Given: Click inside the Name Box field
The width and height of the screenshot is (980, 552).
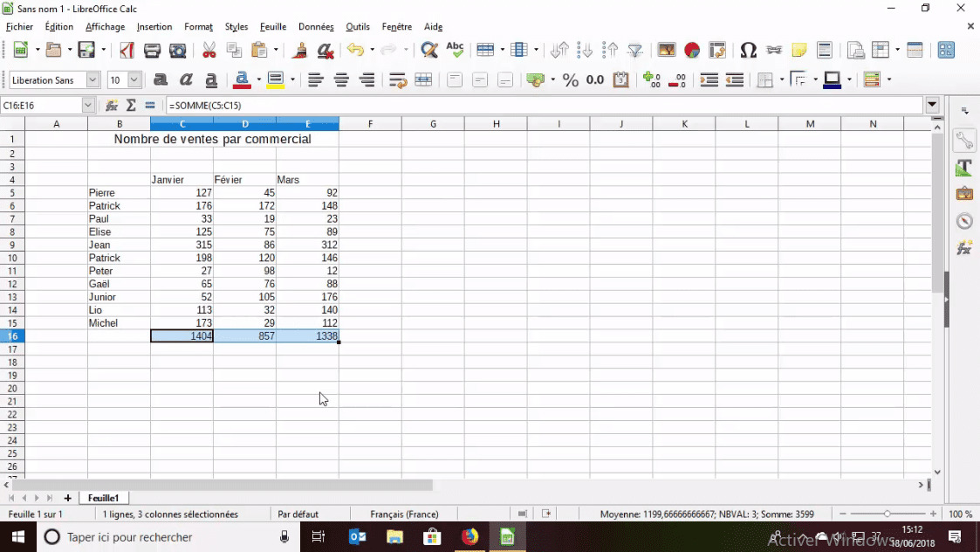Looking at the screenshot, I should point(44,104).
